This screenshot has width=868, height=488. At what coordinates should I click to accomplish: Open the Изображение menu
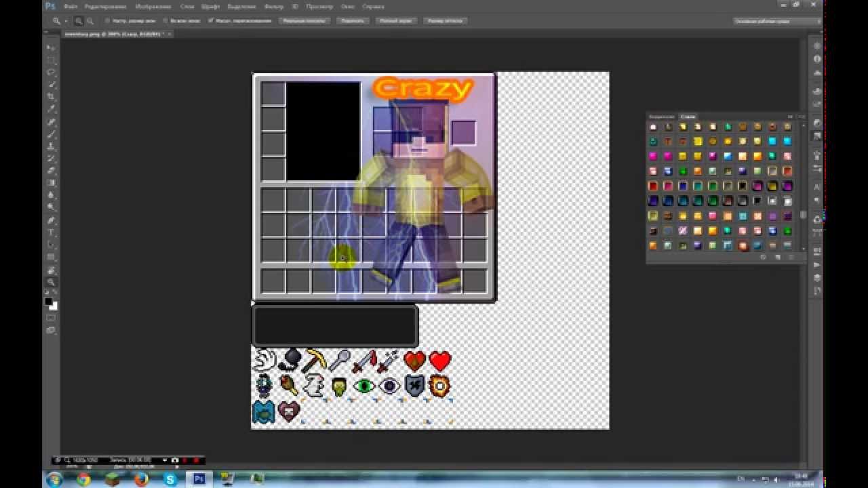click(153, 6)
